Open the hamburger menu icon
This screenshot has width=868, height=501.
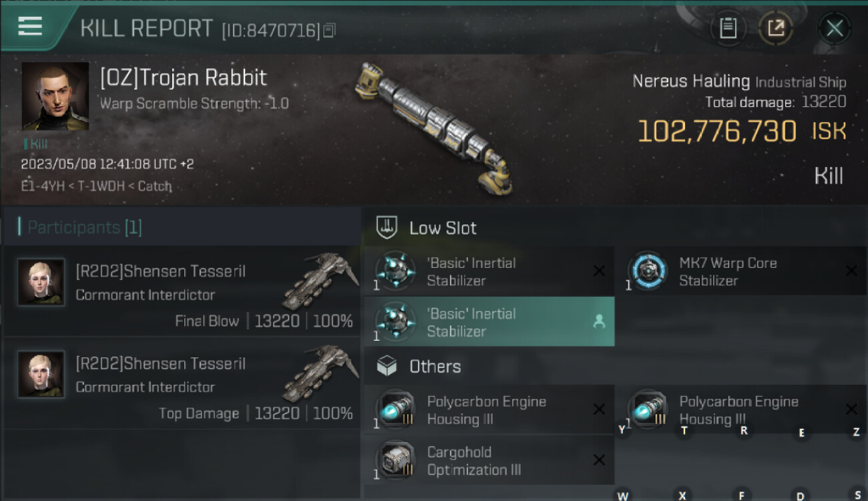pyautogui.click(x=30, y=26)
